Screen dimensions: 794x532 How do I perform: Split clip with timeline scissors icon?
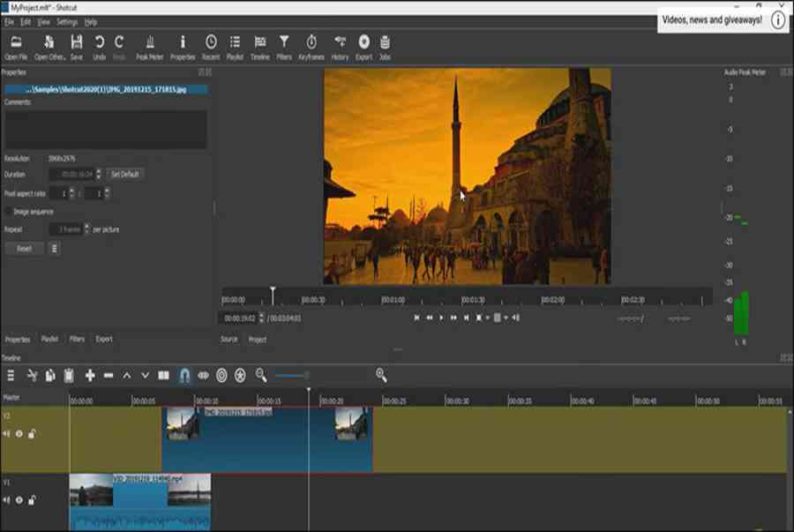33,376
